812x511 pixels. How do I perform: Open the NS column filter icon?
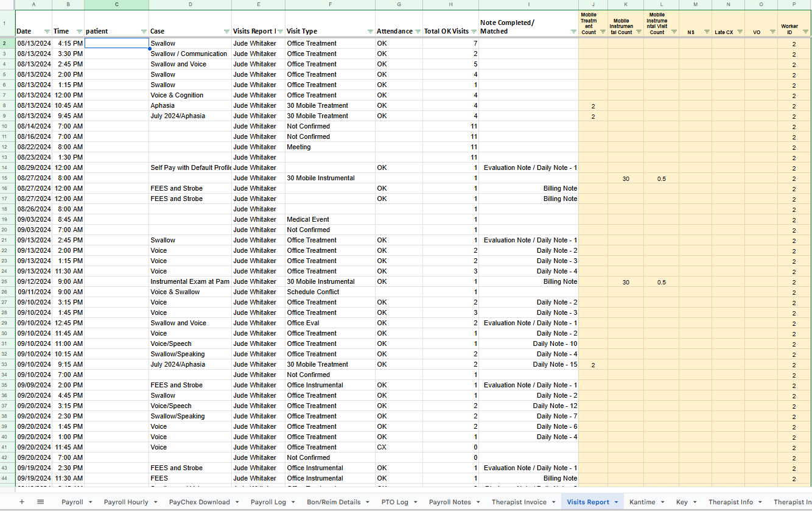coord(706,32)
